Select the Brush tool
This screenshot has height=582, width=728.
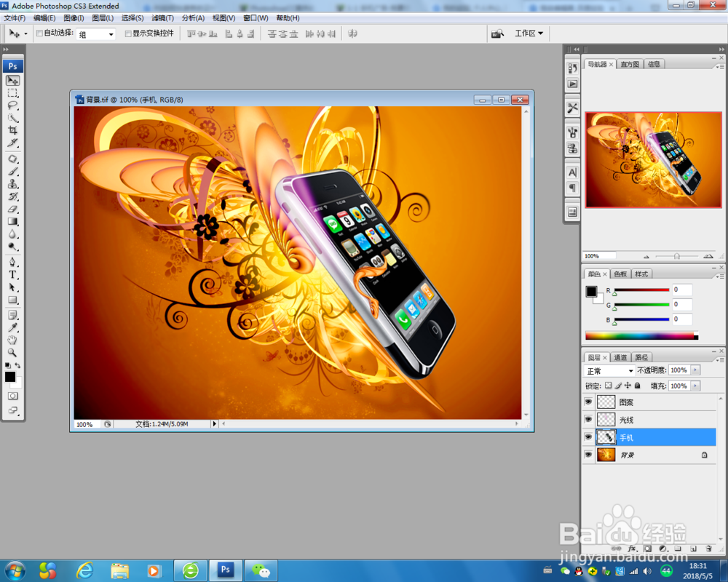[12, 172]
